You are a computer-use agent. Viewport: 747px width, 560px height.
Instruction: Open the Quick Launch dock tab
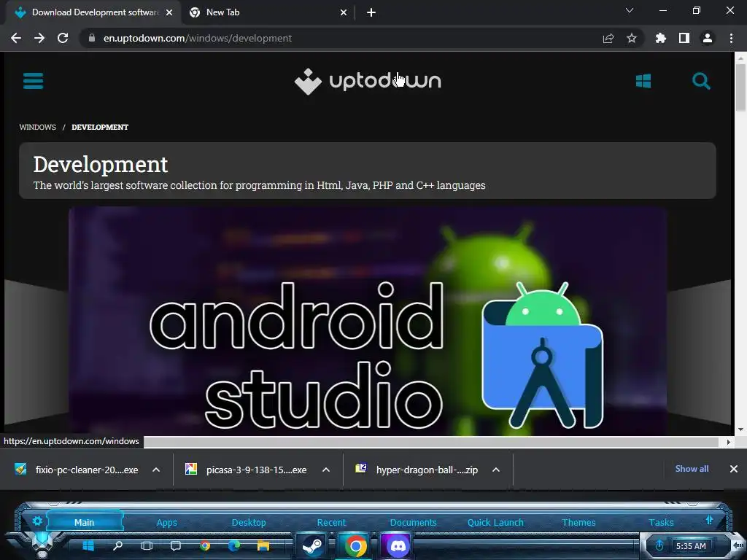[495, 522]
